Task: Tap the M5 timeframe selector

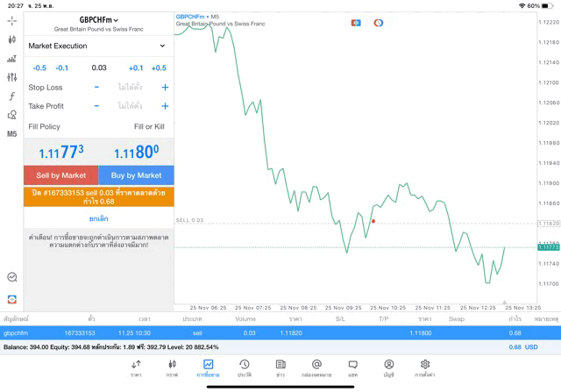Action: point(11,134)
